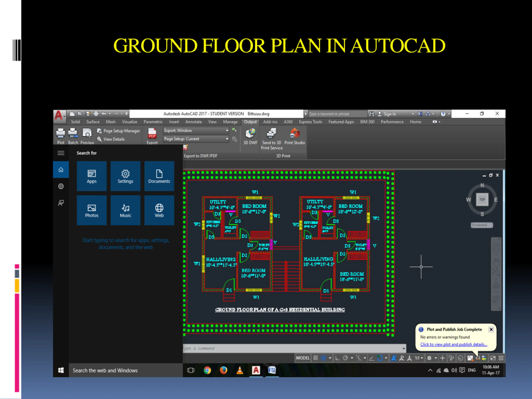532x399 pixels.
Task: Click the Plot printer icon
Action: pyautogui.click(x=60, y=133)
